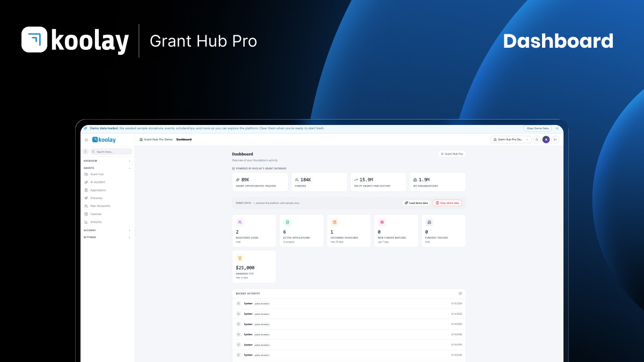Expand the ACCOUNT sidebar section
Image resolution: width=644 pixels, height=362 pixels.
[107, 230]
